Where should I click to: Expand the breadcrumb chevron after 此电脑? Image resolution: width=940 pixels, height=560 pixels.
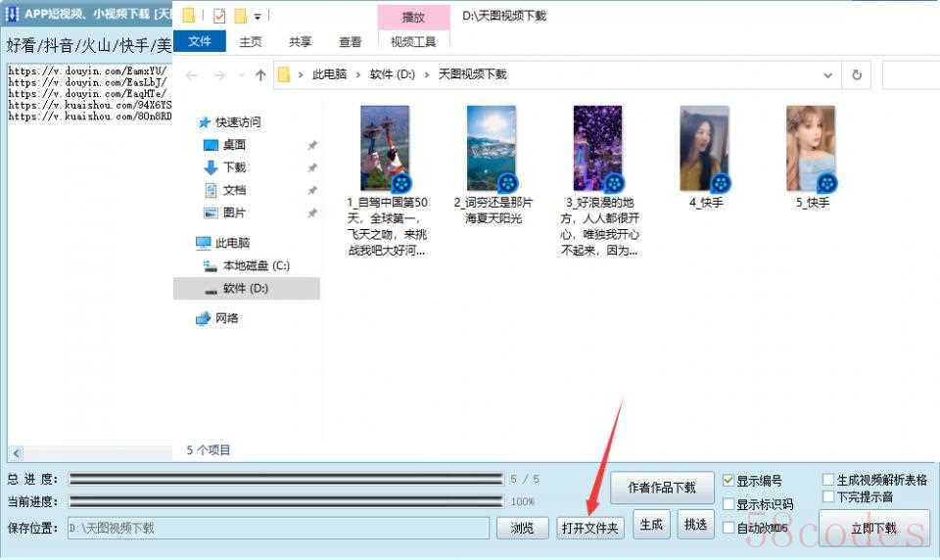pos(358,75)
